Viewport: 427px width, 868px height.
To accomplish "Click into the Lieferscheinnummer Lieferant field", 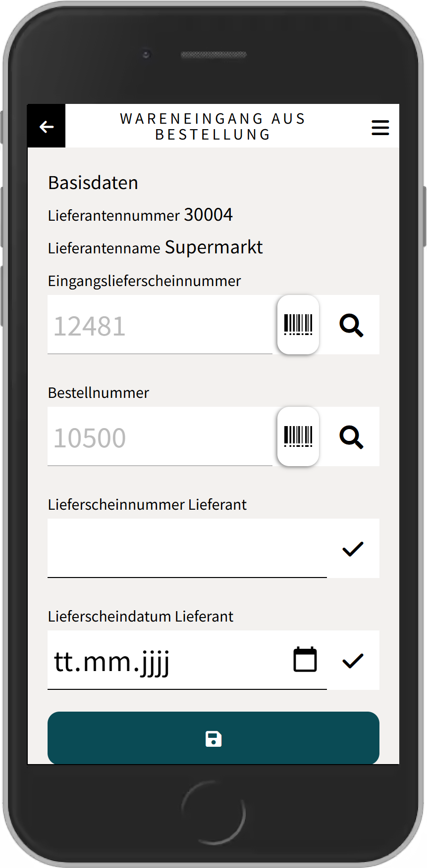I will [x=187, y=549].
